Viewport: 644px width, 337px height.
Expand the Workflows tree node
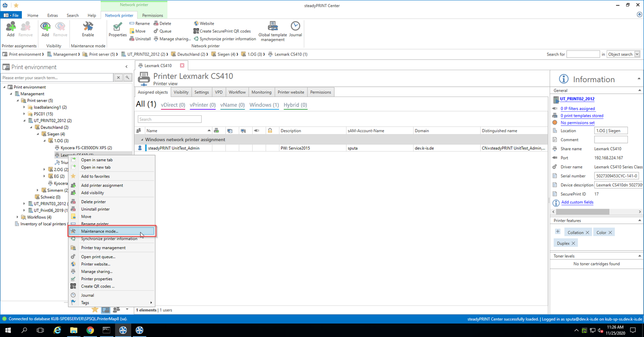[x=18, y=217]
